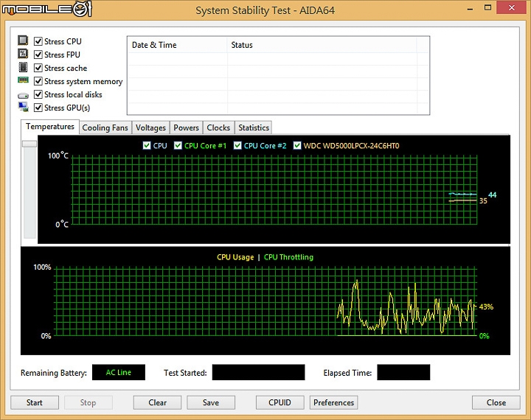Select the Temperatures tab
This screenshot has width=531, height=420.
tap(50, 127)
